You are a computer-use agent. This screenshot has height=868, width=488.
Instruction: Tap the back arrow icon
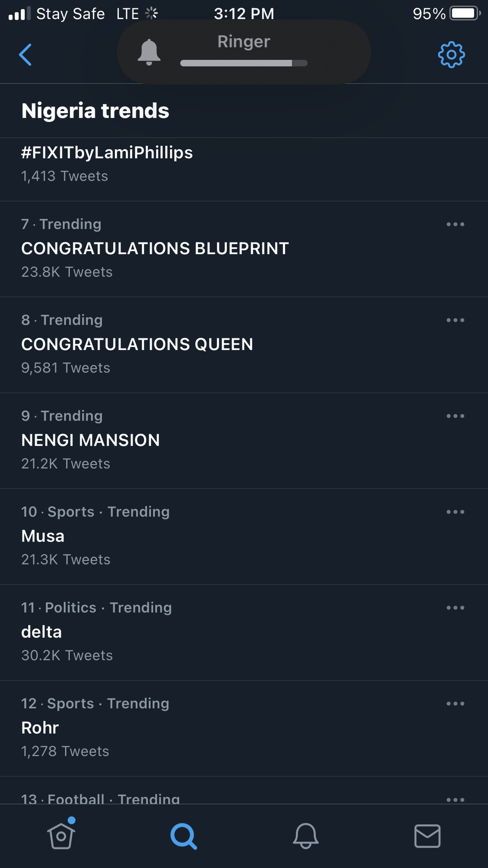25,54
